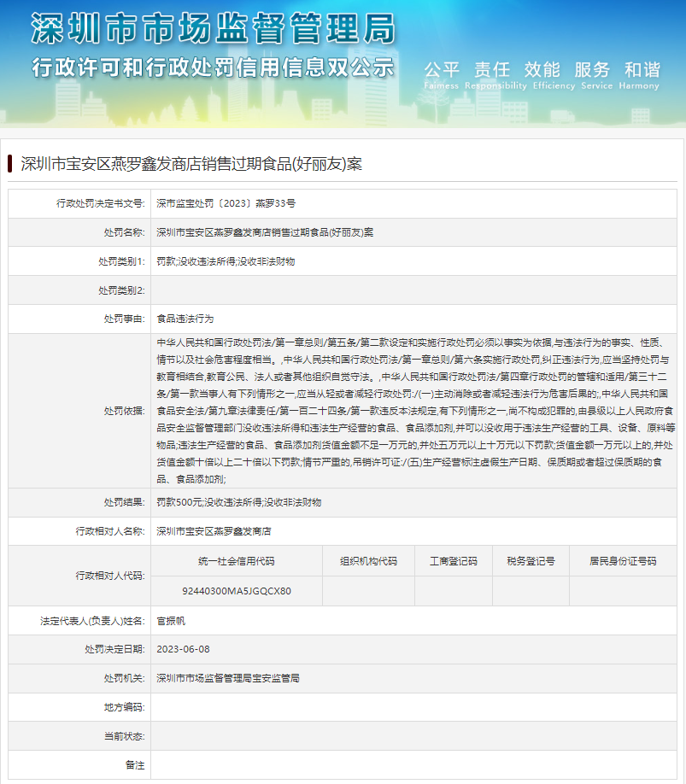Screen dimensions: 686x784
Task: Click the 法定代表人(负责人)姓名 label
Action: coord(92,621)
